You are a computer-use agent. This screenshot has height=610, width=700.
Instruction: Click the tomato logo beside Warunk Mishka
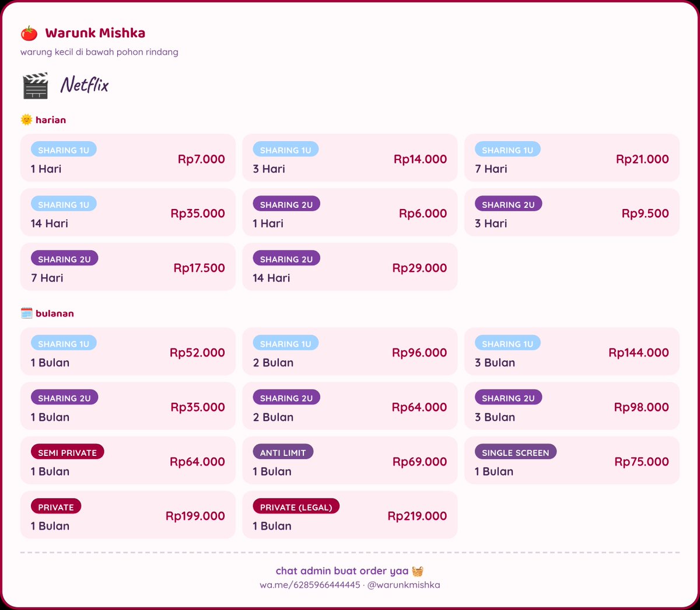(29, 33)
